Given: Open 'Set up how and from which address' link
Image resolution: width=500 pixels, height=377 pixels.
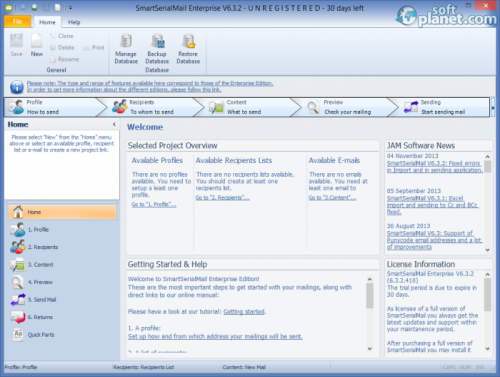Looking at the screenshot, I should tap(215, 337).
